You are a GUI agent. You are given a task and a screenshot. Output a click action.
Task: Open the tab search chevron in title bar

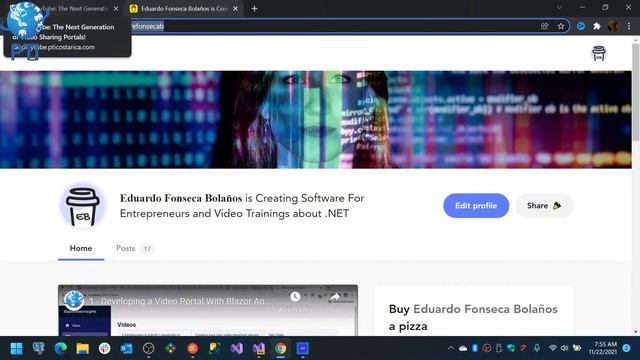coord(560,7)
